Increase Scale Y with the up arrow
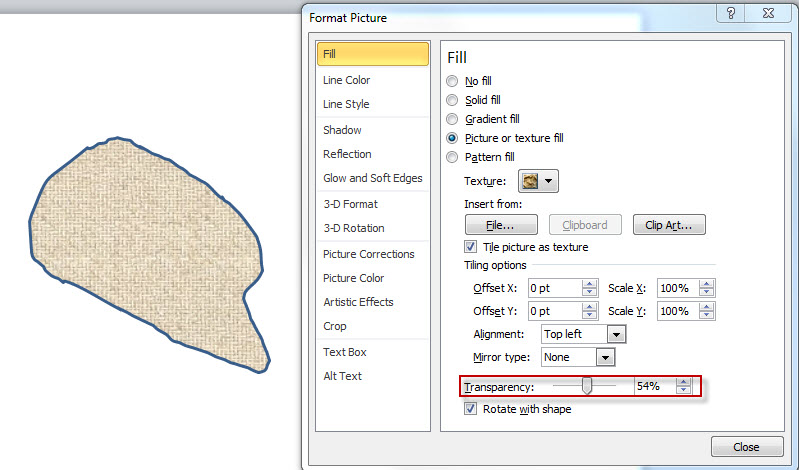 (706, 307)
